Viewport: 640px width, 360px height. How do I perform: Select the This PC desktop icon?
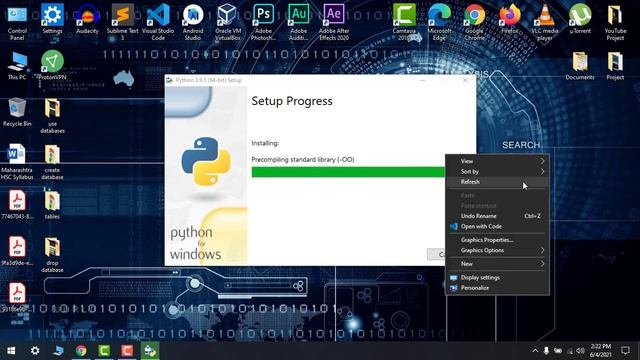17,66
